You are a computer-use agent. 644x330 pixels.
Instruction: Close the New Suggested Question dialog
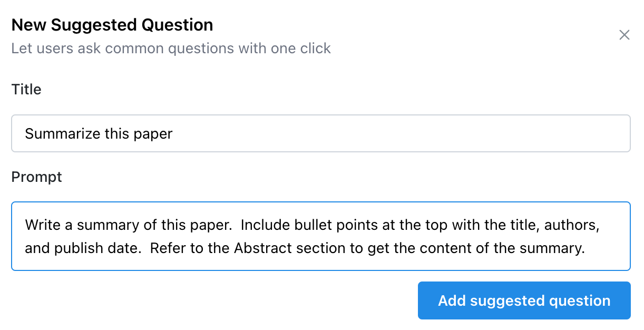624,35
